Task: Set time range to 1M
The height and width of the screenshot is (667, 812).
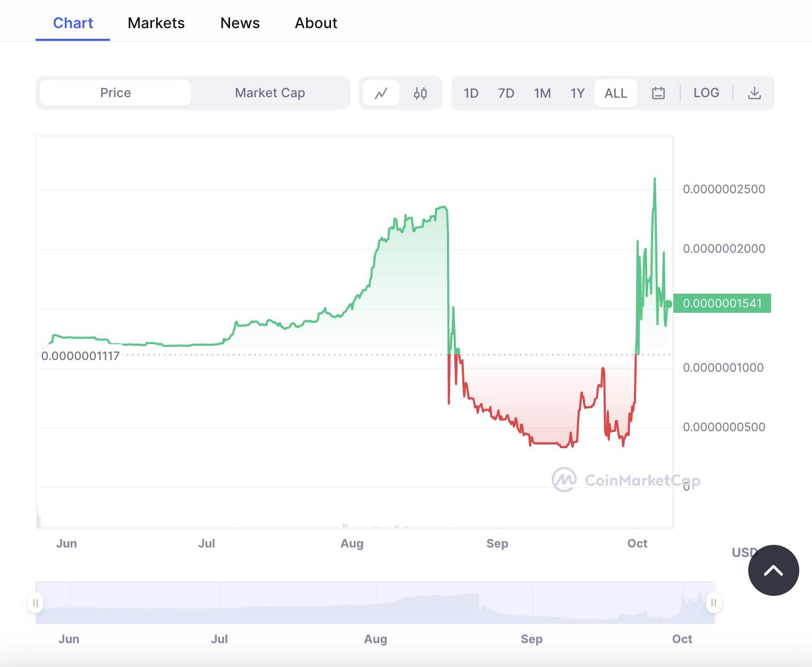Action: [x=542, y=93]
